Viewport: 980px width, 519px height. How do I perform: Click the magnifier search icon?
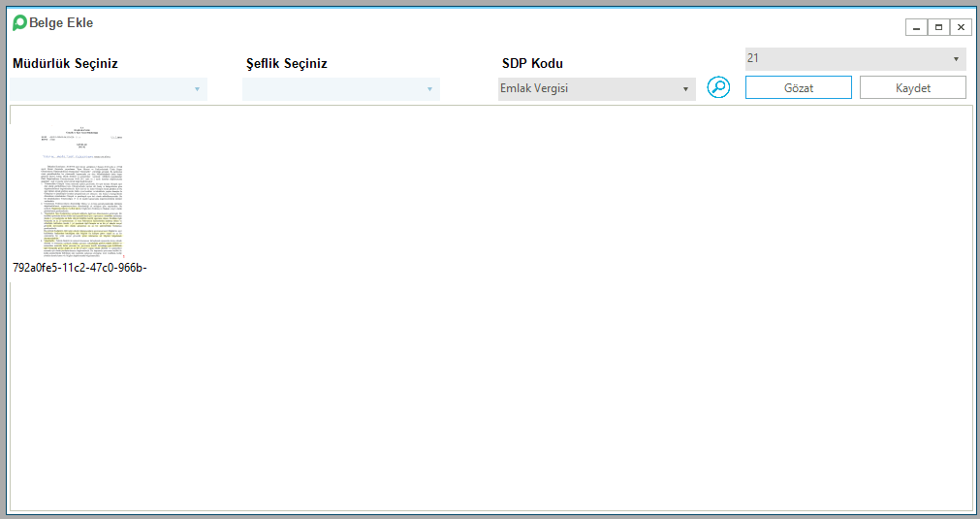(718, 87)
